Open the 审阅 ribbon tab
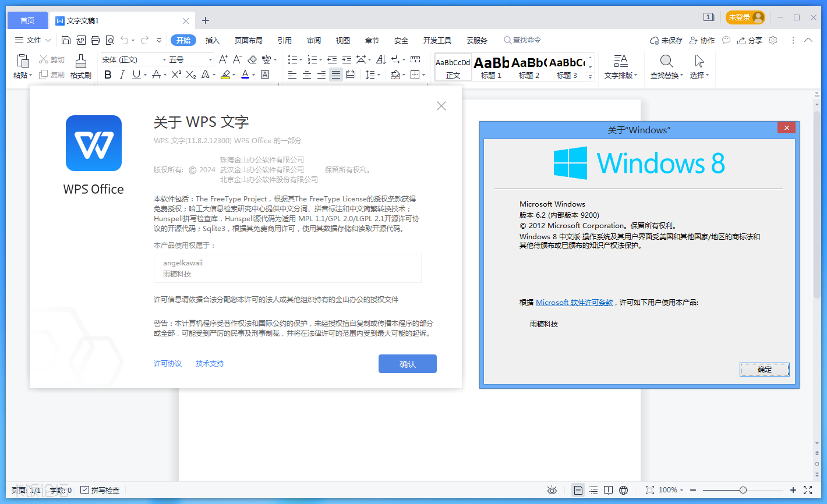 (x=313, y=40)
